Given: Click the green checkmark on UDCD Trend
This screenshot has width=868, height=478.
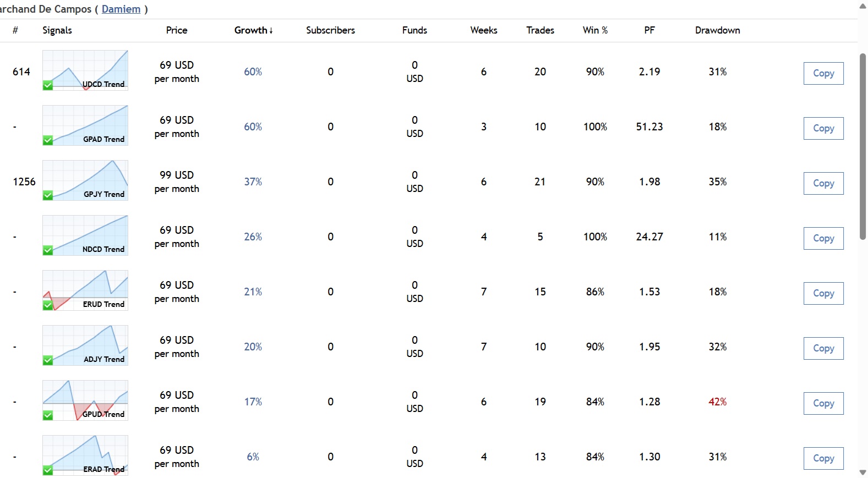Looking at the screenshot, I should click(x=48, y=85).
